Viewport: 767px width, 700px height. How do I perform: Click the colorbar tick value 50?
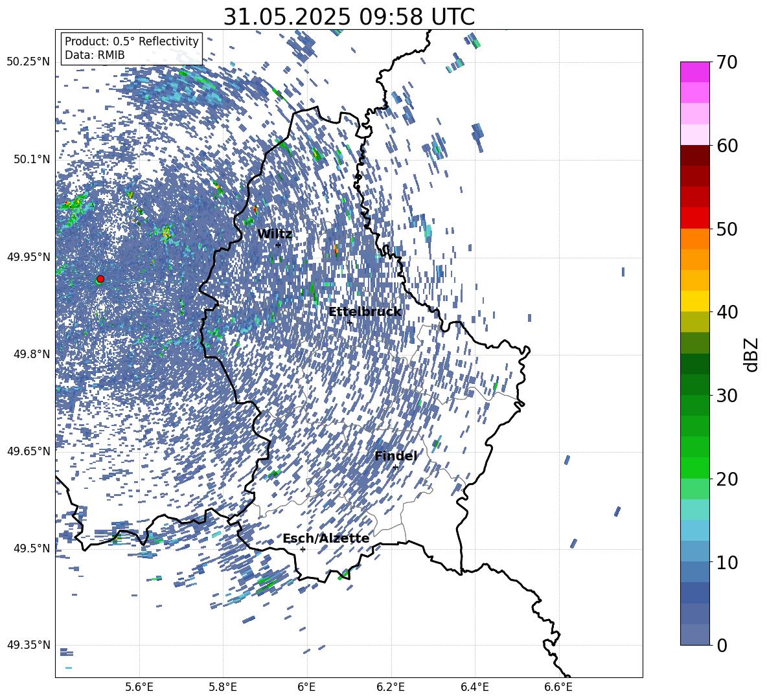click(x=727, y=229)
